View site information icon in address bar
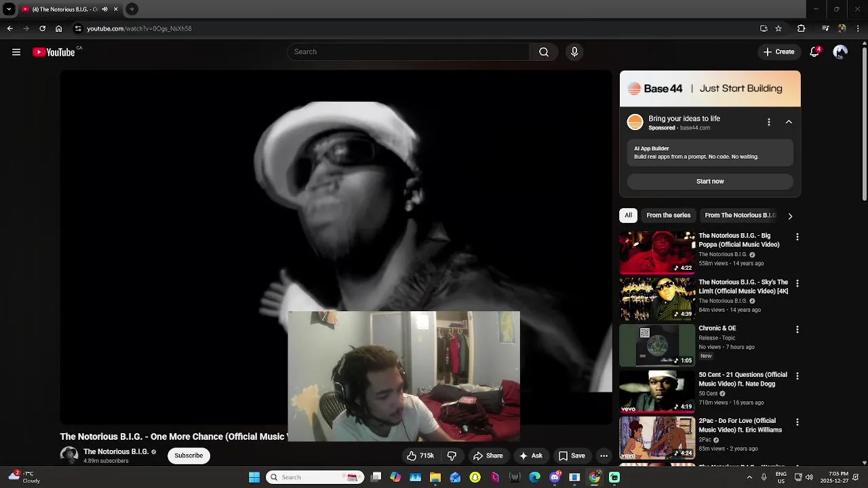868x488 pixels. click(x=78, y=28)
